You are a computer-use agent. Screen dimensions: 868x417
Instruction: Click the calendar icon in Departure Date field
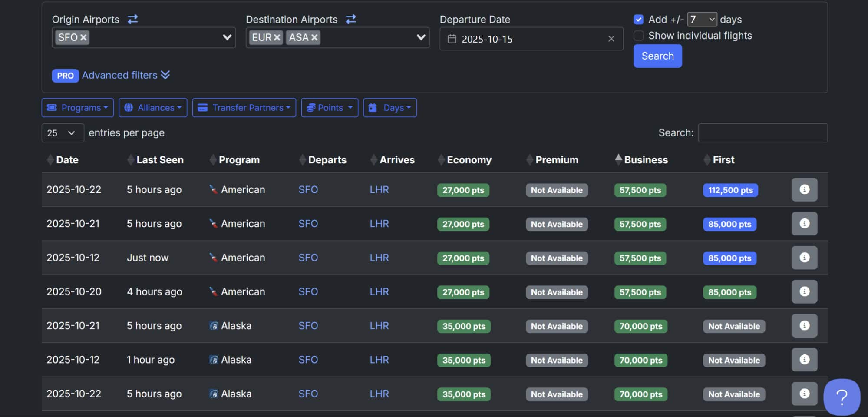(x=452, y=39)
